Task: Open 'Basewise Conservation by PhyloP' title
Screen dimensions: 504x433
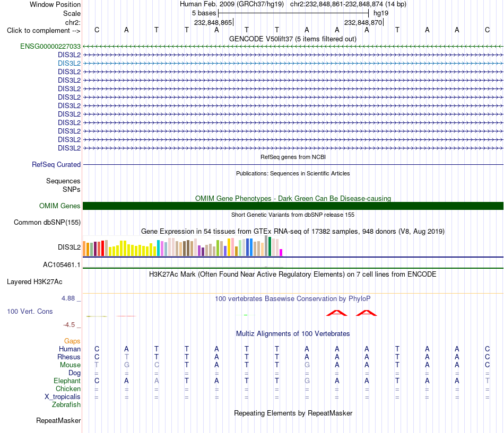Action: 293,299
